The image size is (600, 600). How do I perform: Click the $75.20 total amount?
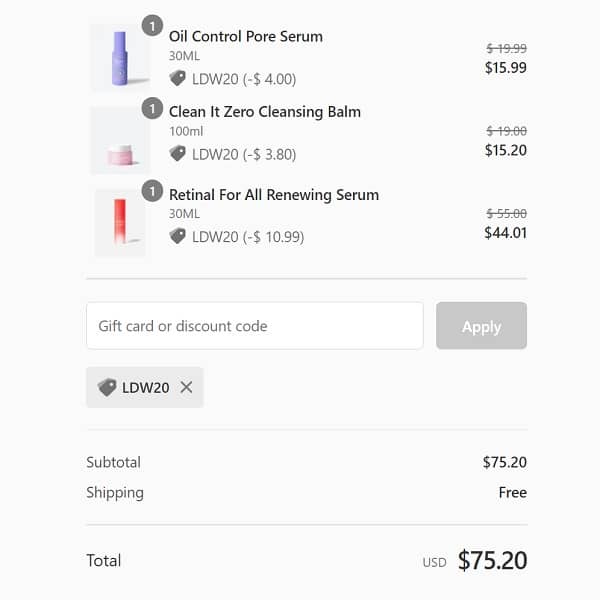[492, 561]
